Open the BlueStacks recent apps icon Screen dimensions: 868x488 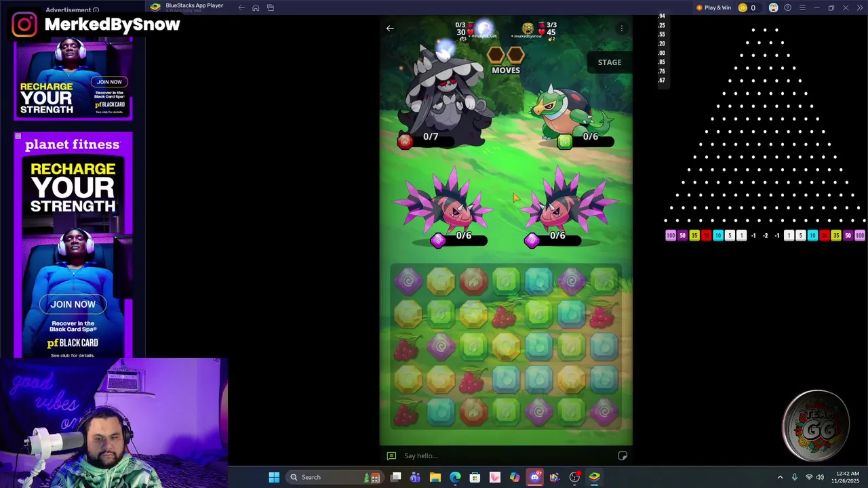[x=271, y=7]
